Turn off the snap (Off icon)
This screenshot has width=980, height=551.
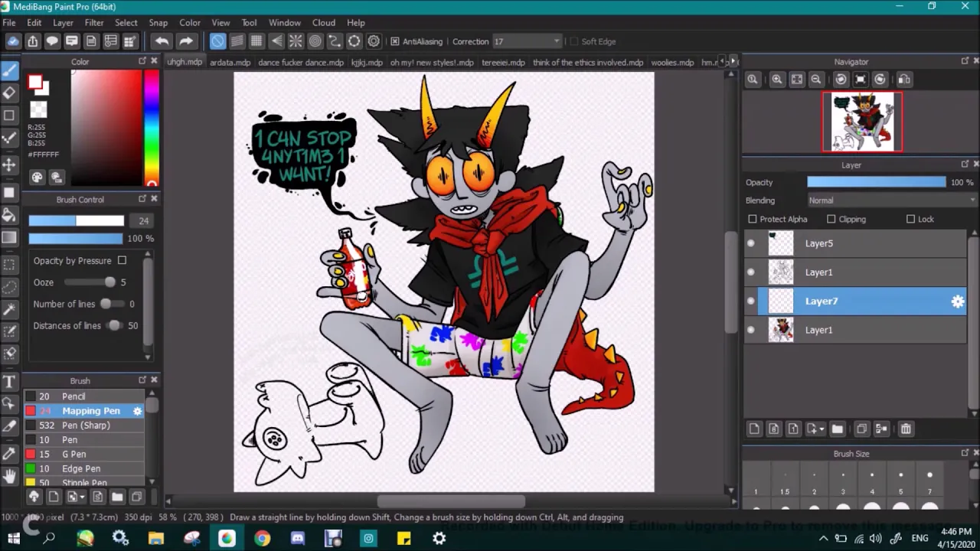click(217, 41)
